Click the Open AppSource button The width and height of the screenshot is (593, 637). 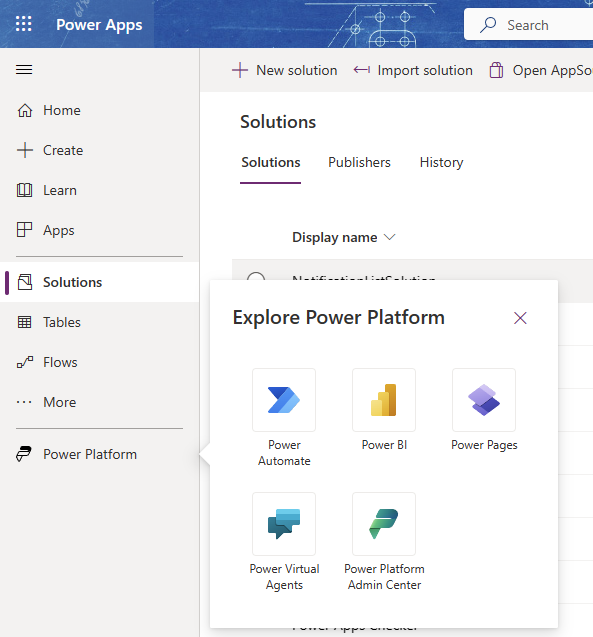tap(541, 70)
